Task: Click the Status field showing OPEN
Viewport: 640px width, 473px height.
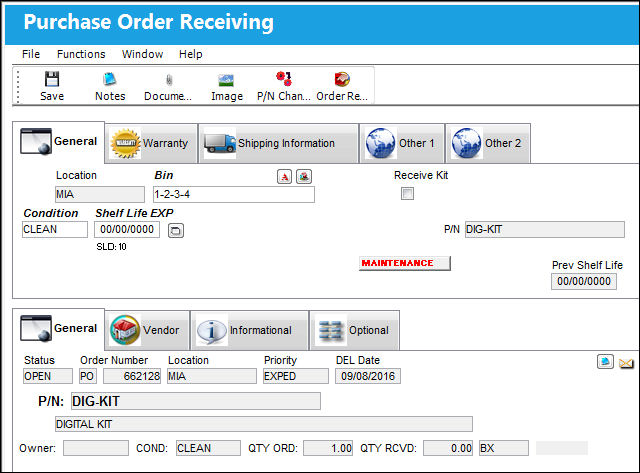Action: tap(48, 376)
